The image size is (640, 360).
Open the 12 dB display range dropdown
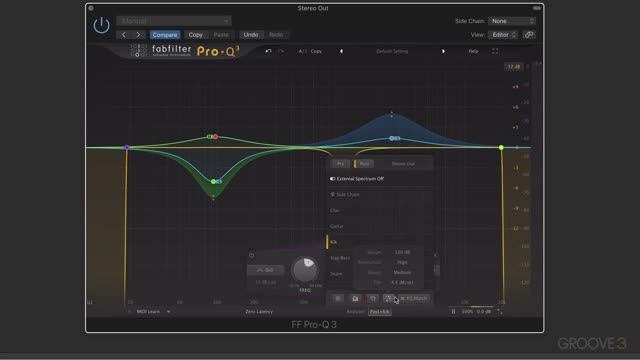pyautogui.click(x=514, y=67)
